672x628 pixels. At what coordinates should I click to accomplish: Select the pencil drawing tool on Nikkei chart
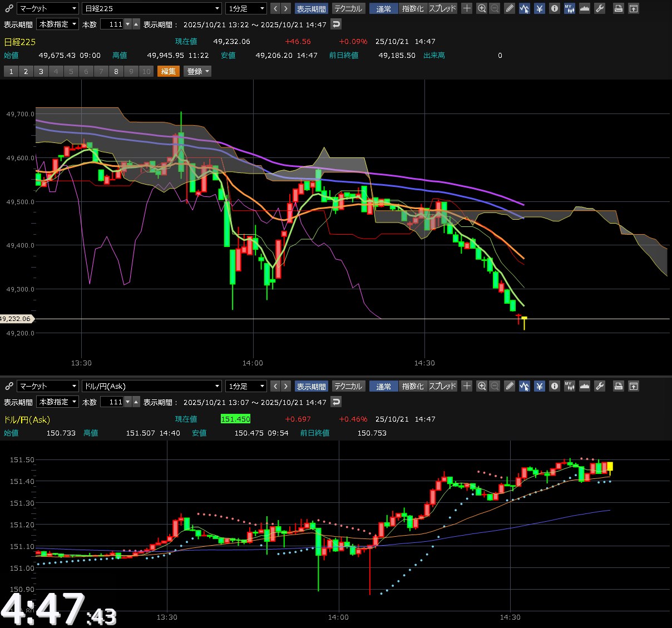click(510, 8)
